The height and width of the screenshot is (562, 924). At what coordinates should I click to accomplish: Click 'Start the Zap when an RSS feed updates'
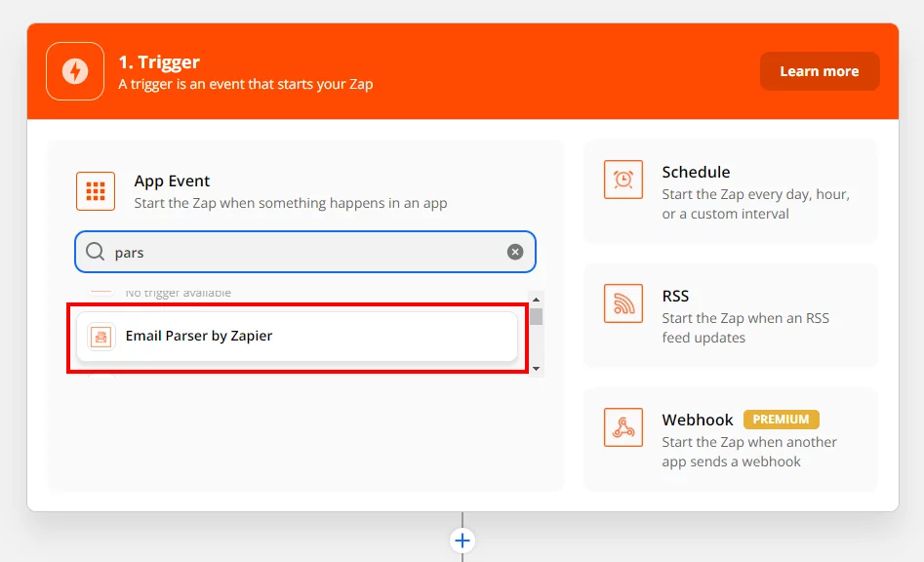[745, 328]
